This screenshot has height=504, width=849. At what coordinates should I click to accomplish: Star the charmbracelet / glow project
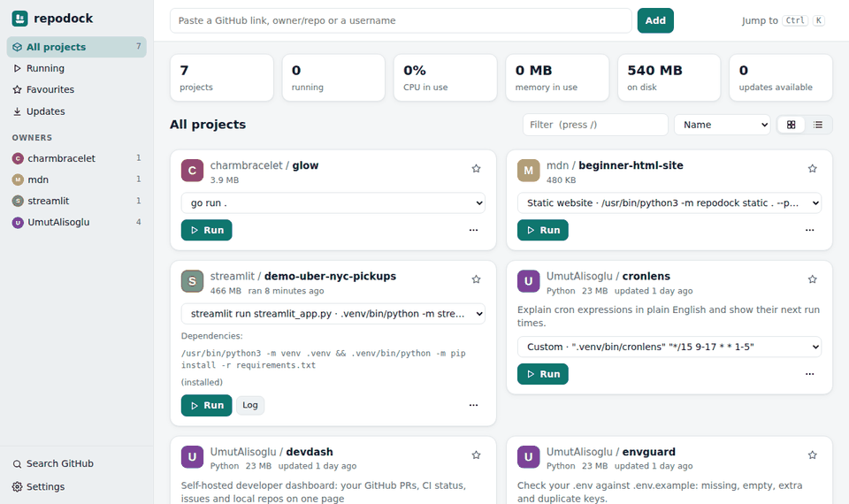[476, 168]
